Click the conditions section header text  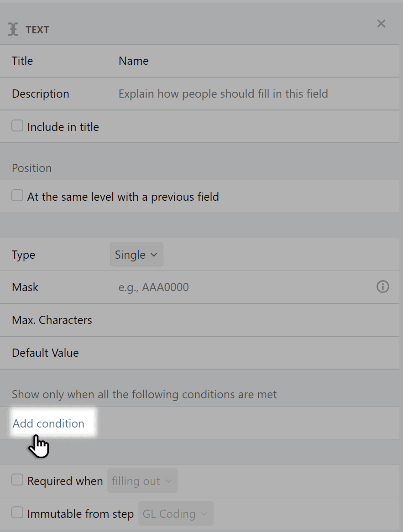(x=144, y=394)
